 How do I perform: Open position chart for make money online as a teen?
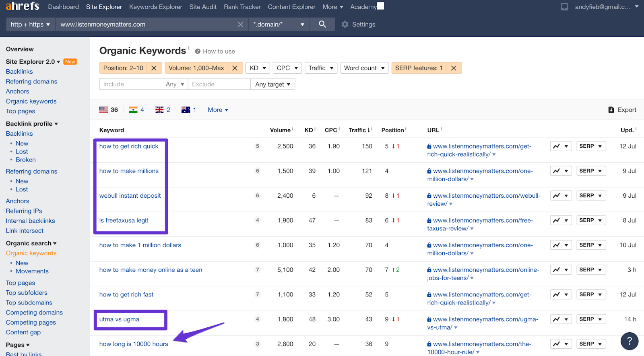coord(561,270)
